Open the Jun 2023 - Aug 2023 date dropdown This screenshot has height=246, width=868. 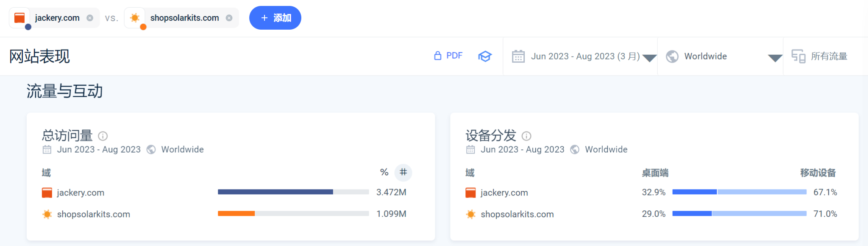pyautogui.click(x=584, y=56)
